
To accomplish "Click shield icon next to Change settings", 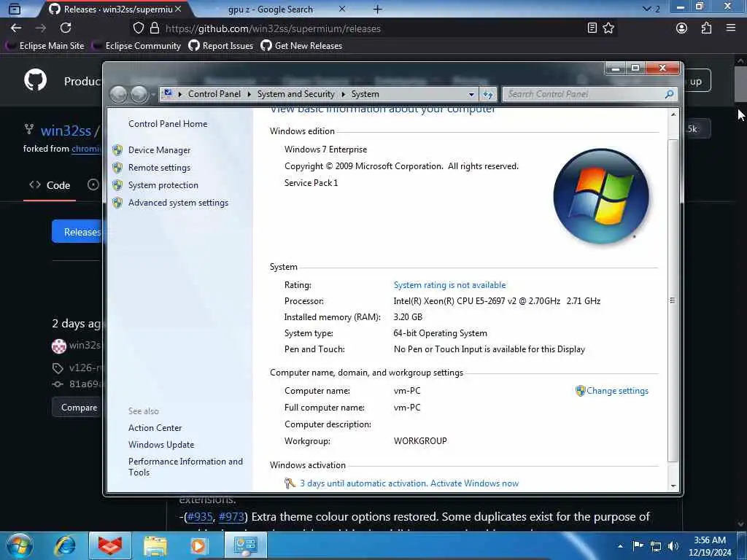I will [580, 391].
